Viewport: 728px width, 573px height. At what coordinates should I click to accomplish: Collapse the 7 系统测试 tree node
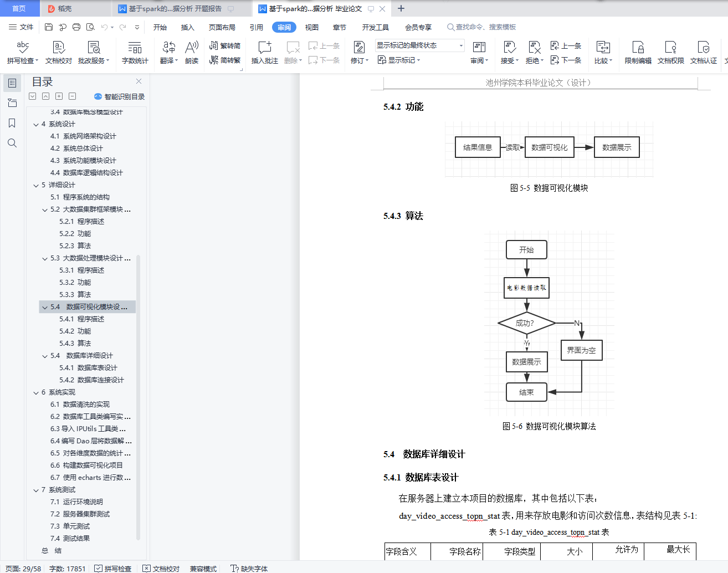point(36,490)
